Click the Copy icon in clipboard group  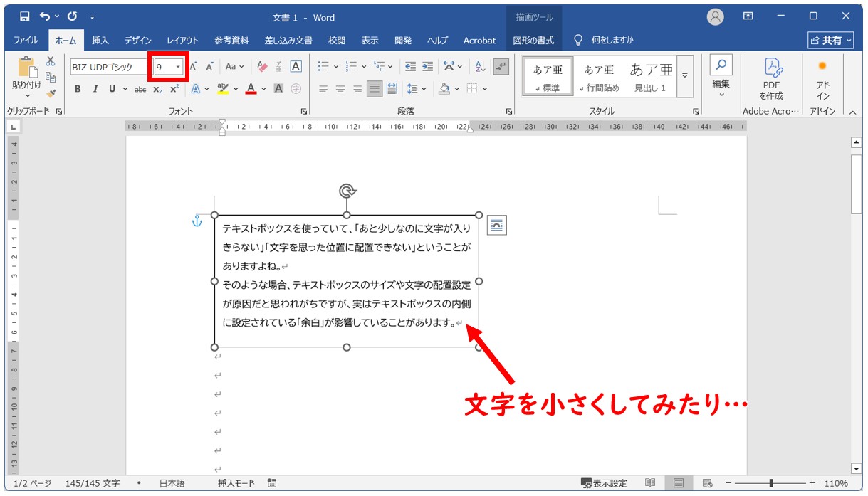[51, 78]
